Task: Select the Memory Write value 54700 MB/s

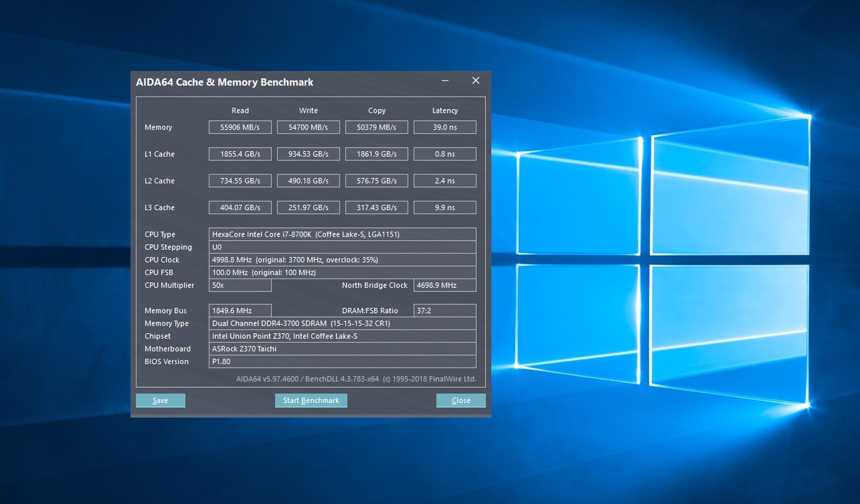Action: click(x=308, y=127)
